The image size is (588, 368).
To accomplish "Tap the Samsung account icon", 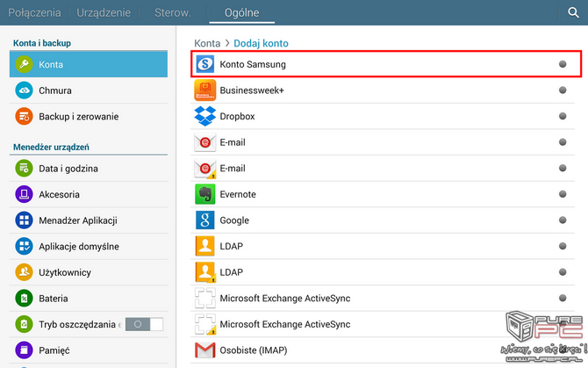I will click(x=204, y=64).
